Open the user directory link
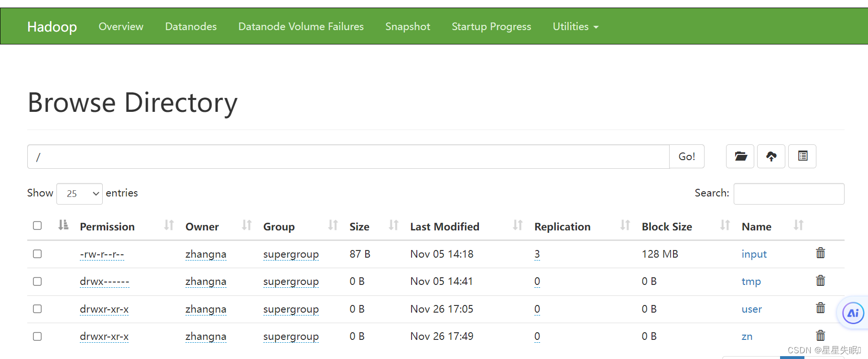The height and width of the screenshot is (359, 868). pos(751,309)
